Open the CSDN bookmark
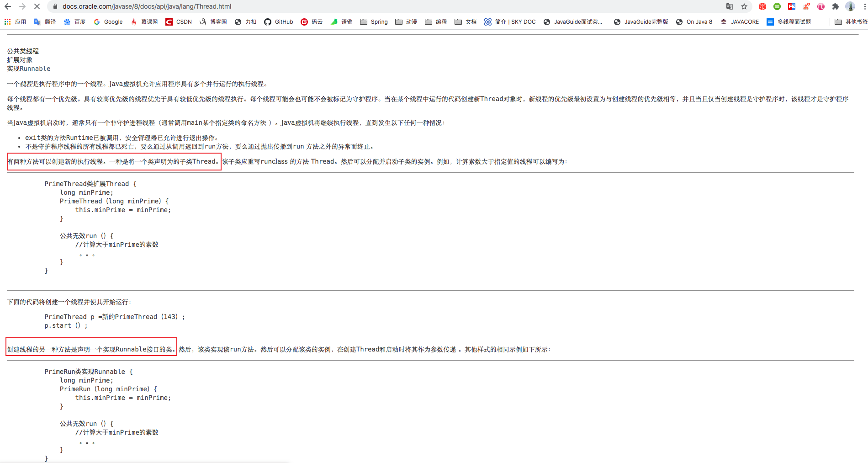 pyautogui.click(x=179, y=22)
